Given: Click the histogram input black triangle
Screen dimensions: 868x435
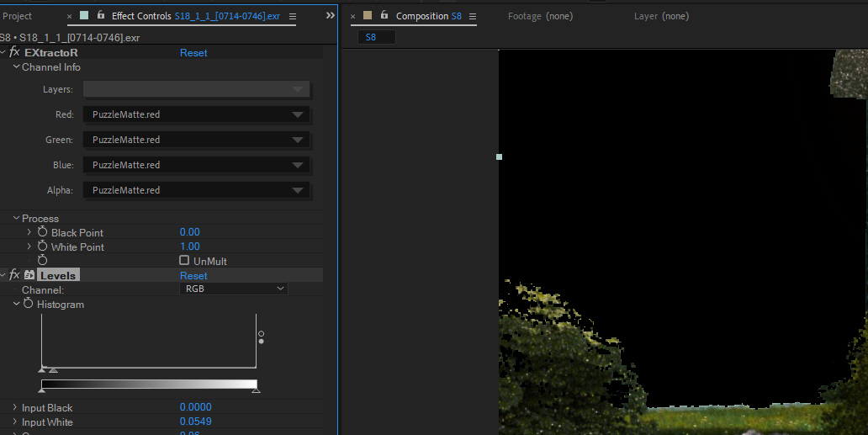Looking at the screenshot, I should [x=41, y=369].
